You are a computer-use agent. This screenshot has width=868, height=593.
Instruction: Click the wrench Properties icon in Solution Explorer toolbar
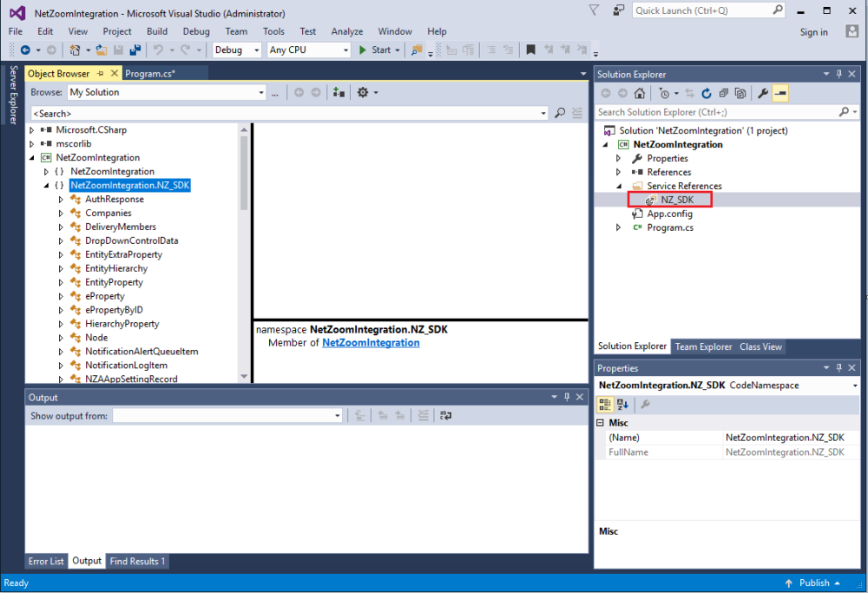763,93
